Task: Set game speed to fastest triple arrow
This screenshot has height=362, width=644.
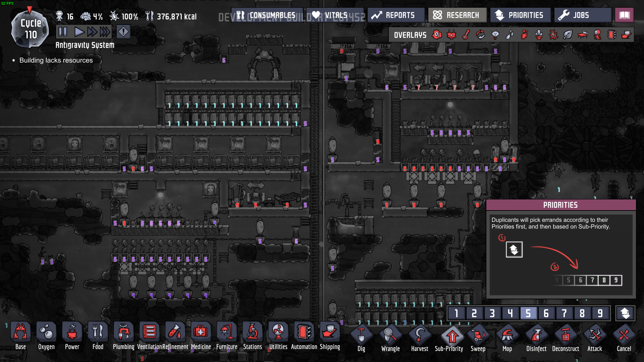Action: tap(105, 32)
